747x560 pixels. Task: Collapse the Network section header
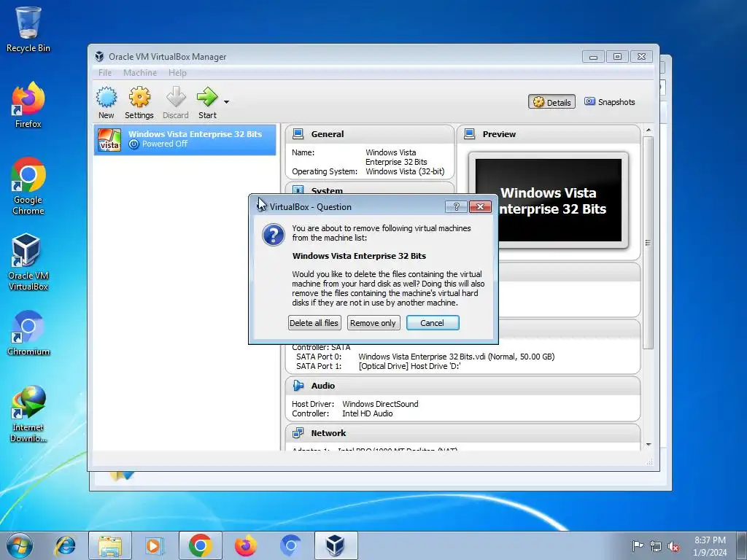pos(462,433)
